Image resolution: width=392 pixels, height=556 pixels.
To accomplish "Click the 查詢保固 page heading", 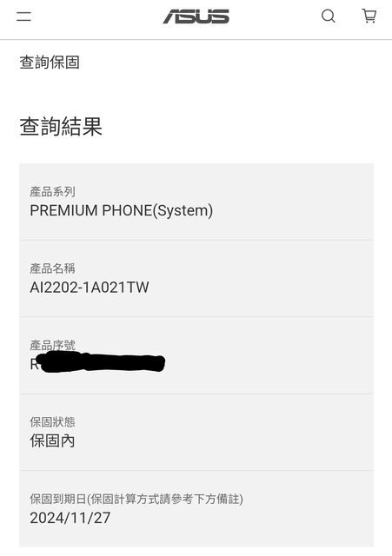I will click(50, 63).
